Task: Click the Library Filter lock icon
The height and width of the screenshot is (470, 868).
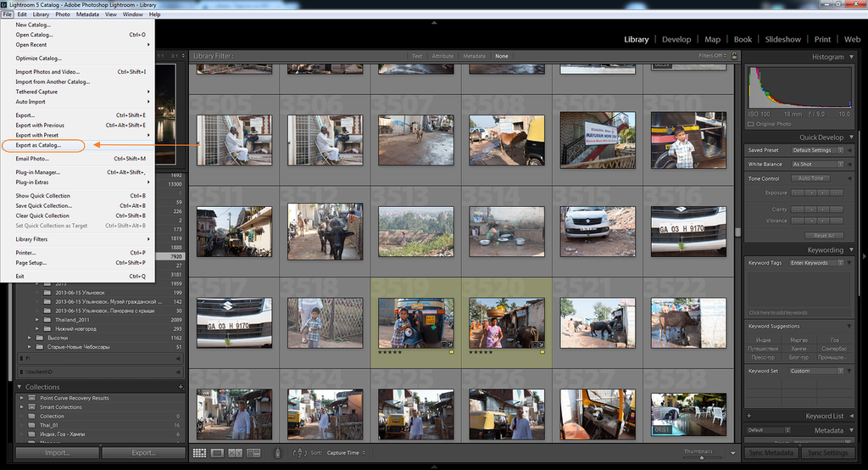Action: 735,55
